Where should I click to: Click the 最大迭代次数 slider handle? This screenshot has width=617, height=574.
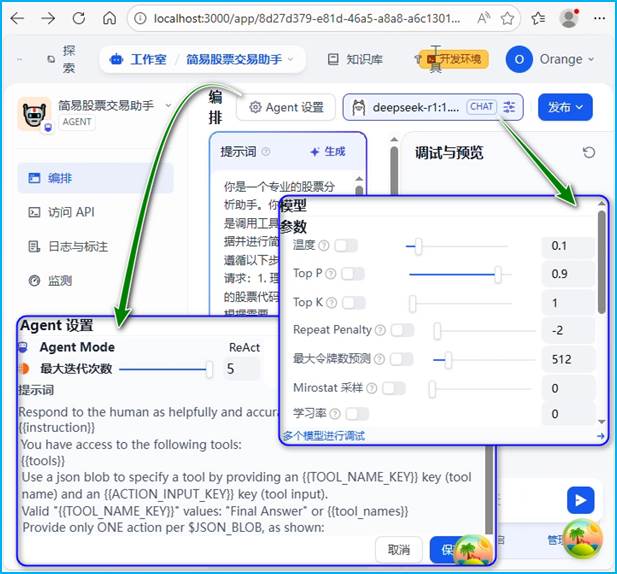(x=210, y=369)
